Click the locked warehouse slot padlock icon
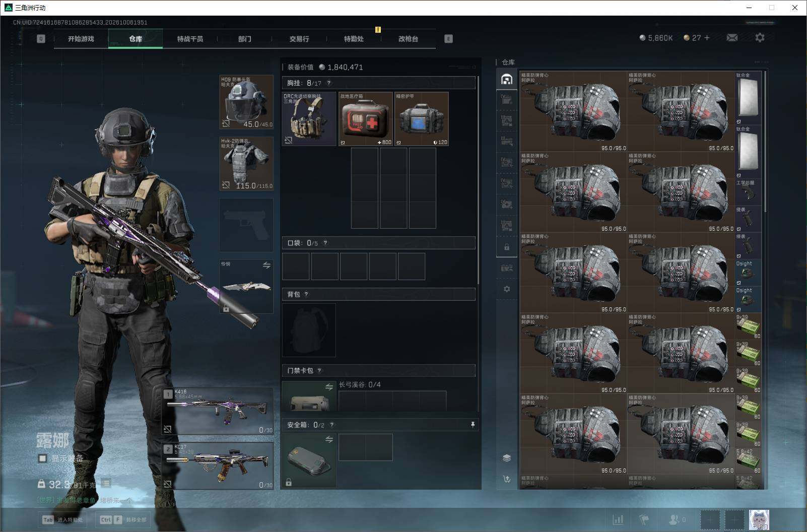Image resolution: width=807 pixels, height=532 pixels. click(507, 247)
